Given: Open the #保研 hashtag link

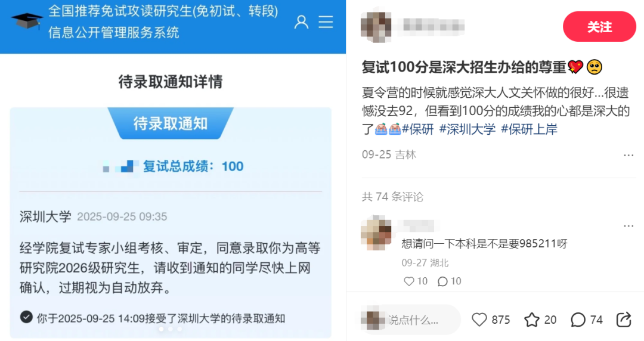Looking at the screenshot, I should click(x=418, y=129).
